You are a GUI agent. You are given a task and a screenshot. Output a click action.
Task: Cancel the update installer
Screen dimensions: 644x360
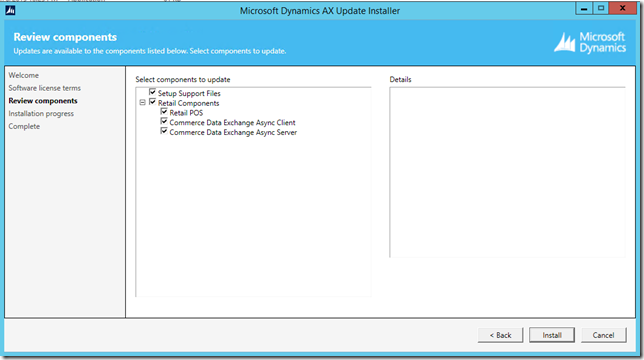(x=603, y=335)
